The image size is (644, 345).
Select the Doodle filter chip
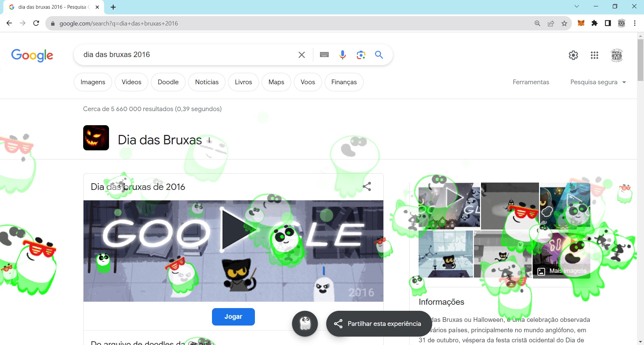pos(168,82)
